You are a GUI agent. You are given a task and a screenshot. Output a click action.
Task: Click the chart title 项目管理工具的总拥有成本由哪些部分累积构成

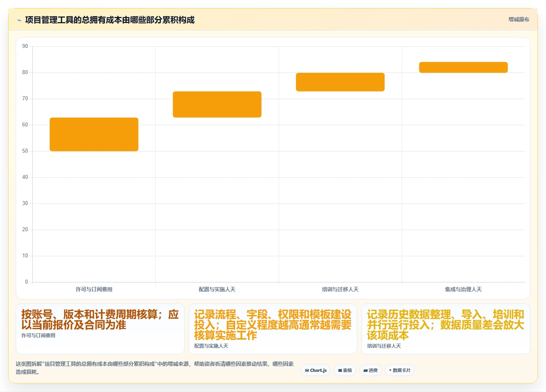[x=110, y=20]
